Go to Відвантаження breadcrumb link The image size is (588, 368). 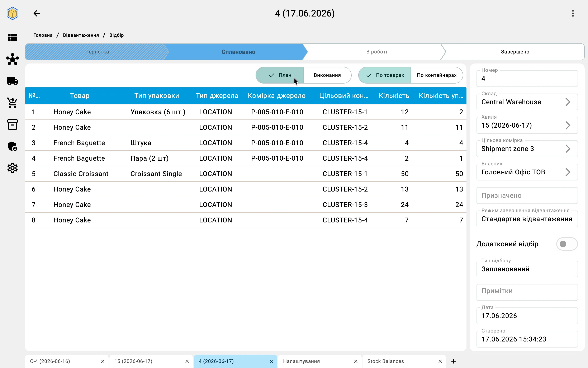point(81,35)
